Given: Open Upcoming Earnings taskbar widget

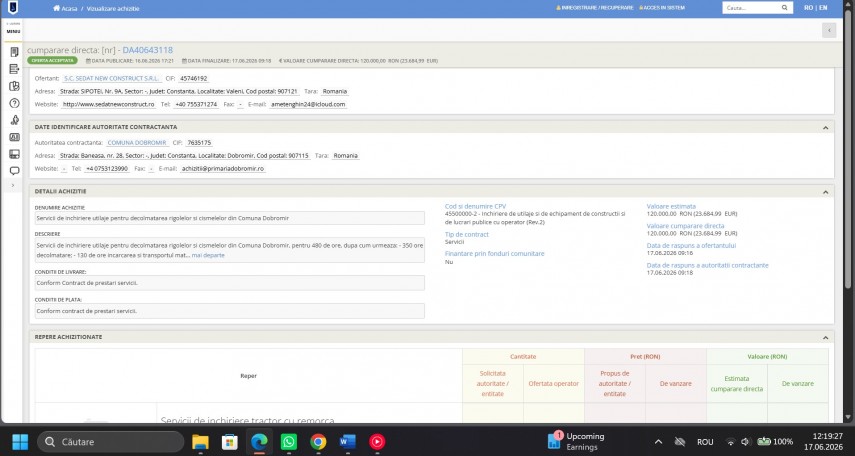Looking at the screenshot, I should tap(577, 442).
